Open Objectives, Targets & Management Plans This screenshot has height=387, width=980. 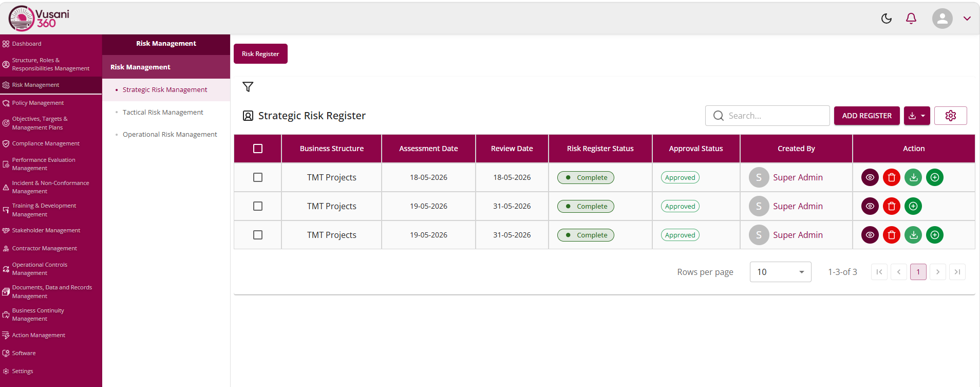point(51,123)
